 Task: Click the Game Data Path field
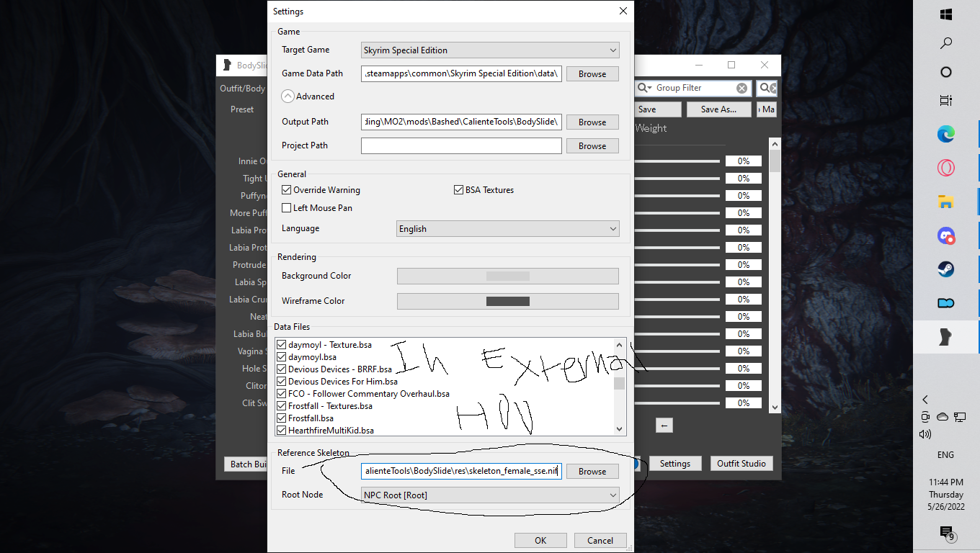click(461, 73)
